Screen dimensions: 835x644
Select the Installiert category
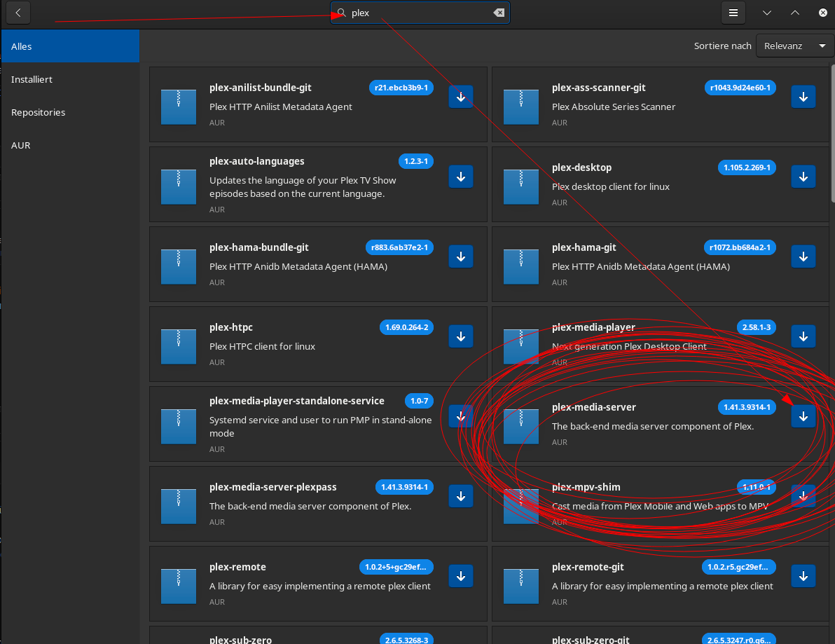[x=70, y=79]
